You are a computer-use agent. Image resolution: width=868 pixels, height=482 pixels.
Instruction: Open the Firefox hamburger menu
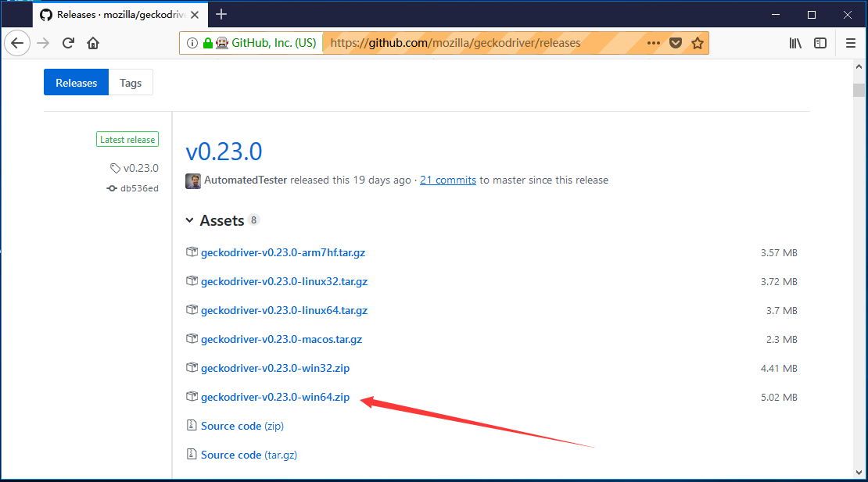point(851,43)
